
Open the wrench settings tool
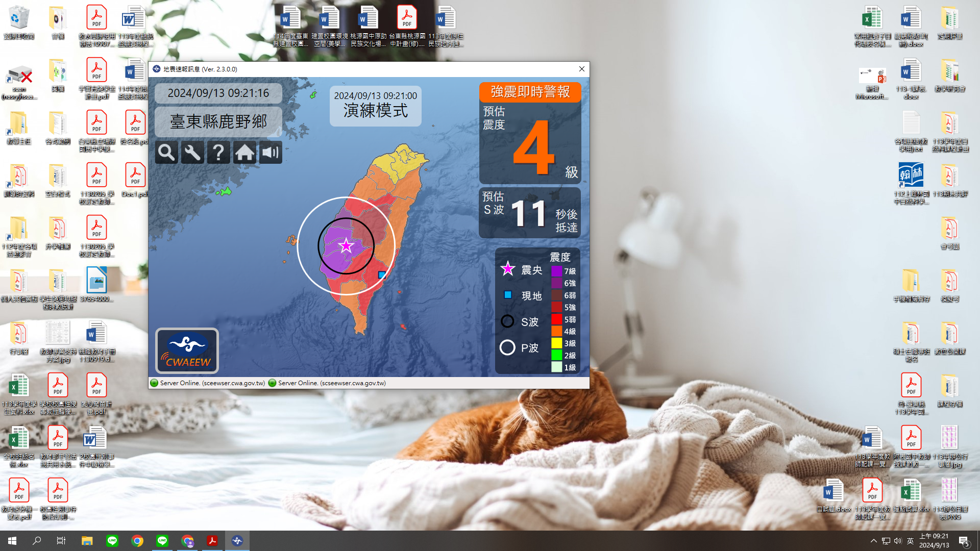[192, 153]
